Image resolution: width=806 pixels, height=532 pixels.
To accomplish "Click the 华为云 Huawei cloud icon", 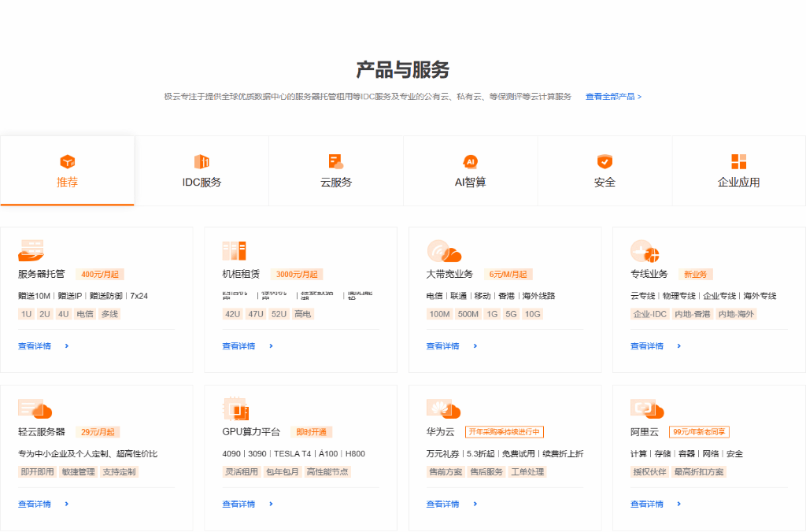I will click(442, 408).
